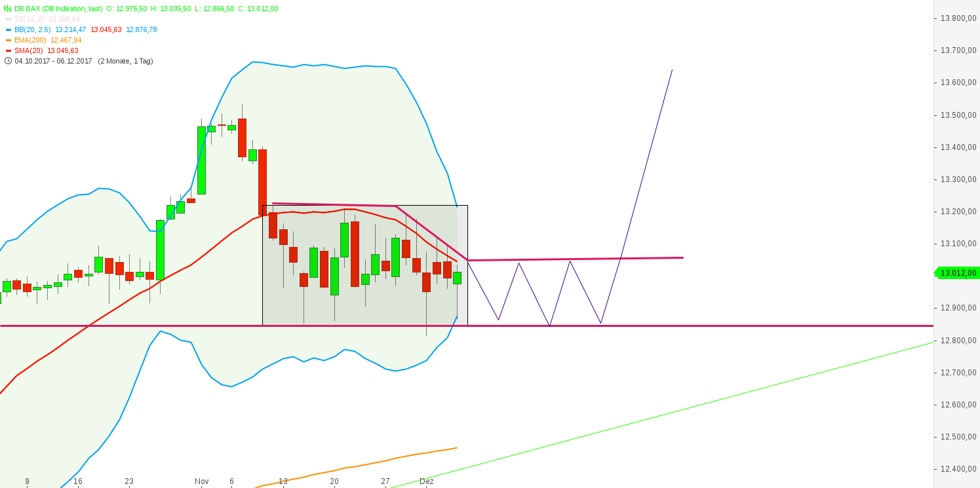Select the Nov label on the time axis
Screen dimensions: 980x488
(x=202, y=481)
